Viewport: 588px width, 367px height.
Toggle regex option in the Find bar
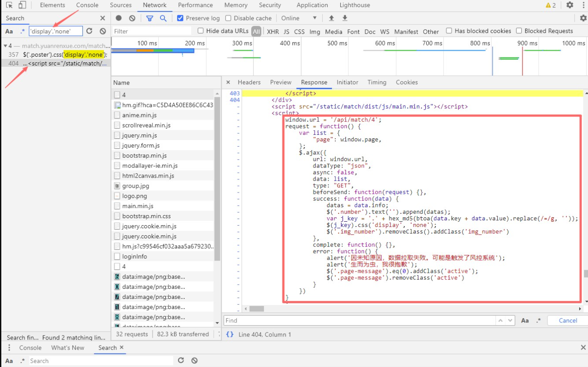pos(539,320)
